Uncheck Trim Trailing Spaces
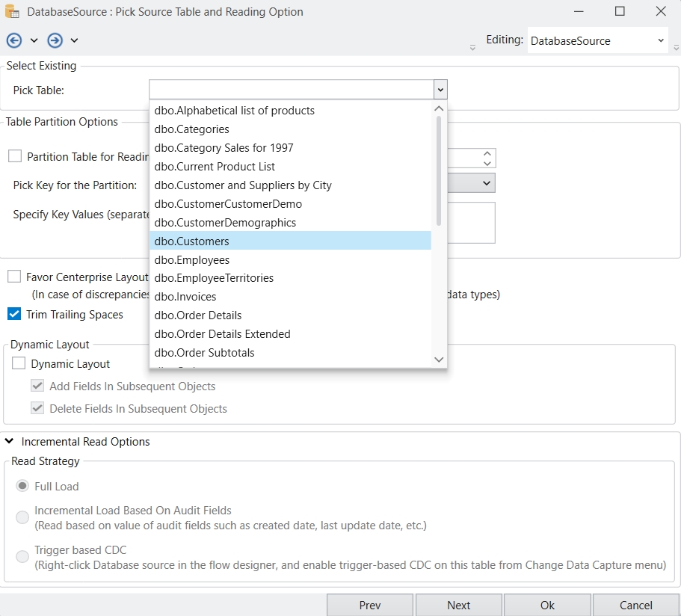 click(x=14, y=314)
